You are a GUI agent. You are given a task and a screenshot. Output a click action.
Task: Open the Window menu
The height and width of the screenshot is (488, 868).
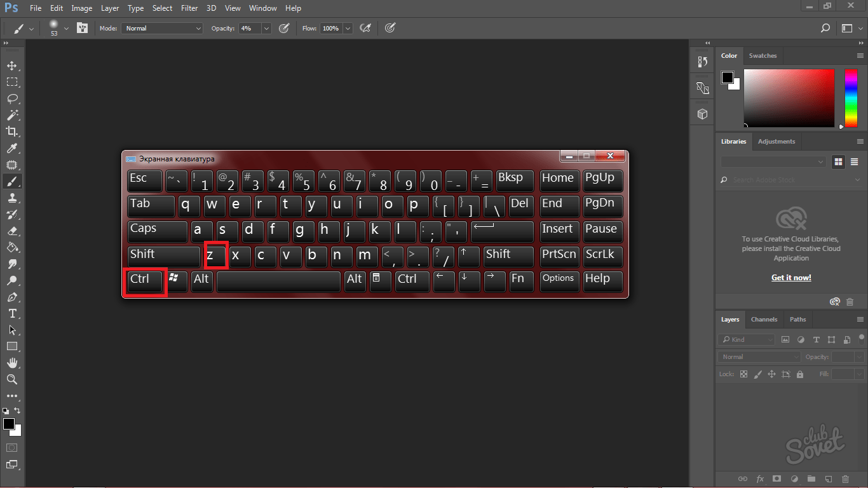tap(263, 8)
